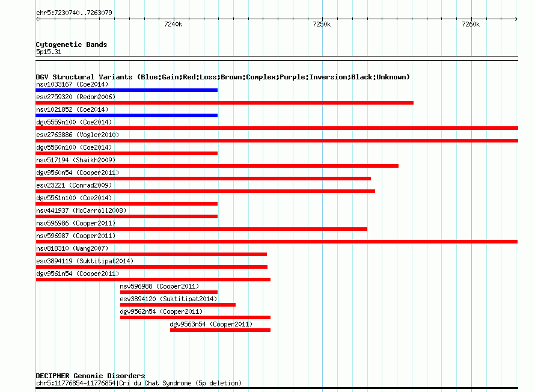The height and width of the screenshot is (392, 535).
Task: Click the 5p15.31 band label
Action: pyautogui.click(x=49, y=52)
